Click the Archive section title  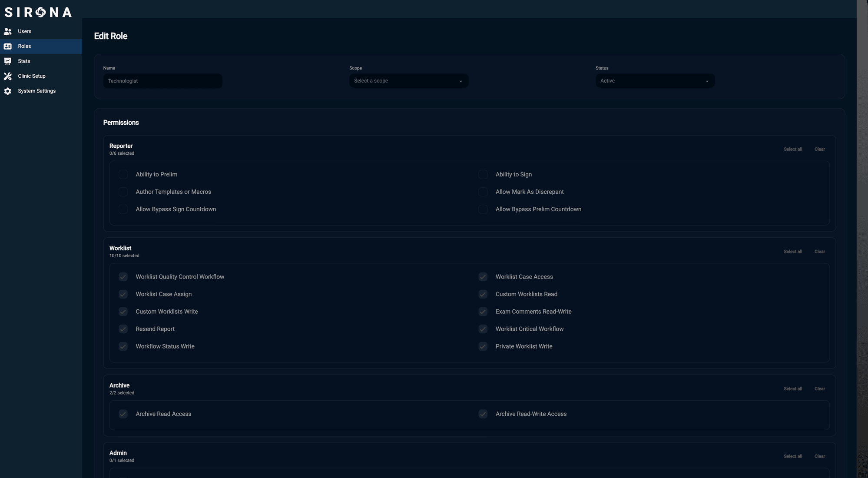coord(119,385)
